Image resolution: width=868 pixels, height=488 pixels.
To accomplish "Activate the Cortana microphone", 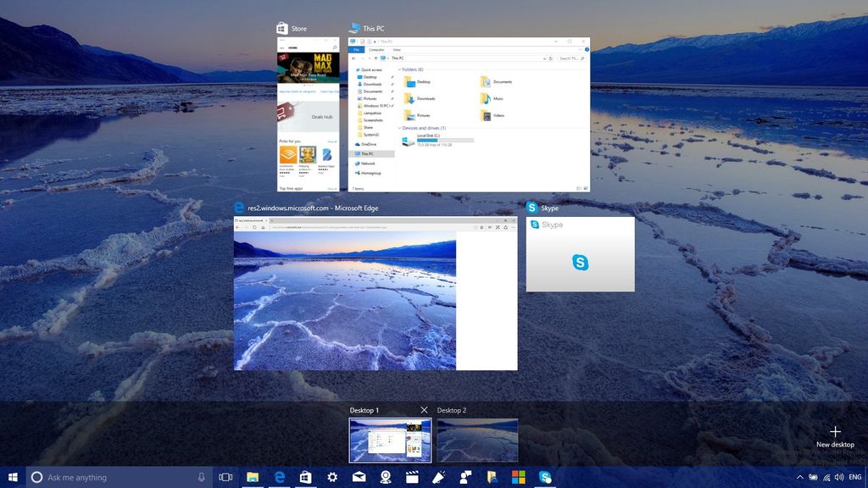I will pos(201,477).
